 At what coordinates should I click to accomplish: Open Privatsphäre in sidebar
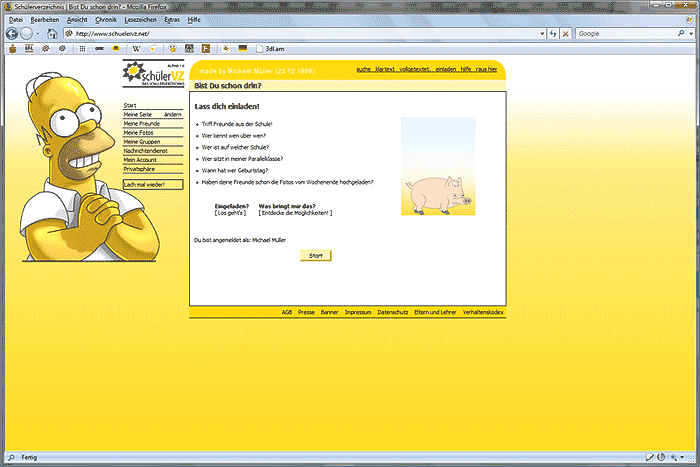(x=139, y=169)
